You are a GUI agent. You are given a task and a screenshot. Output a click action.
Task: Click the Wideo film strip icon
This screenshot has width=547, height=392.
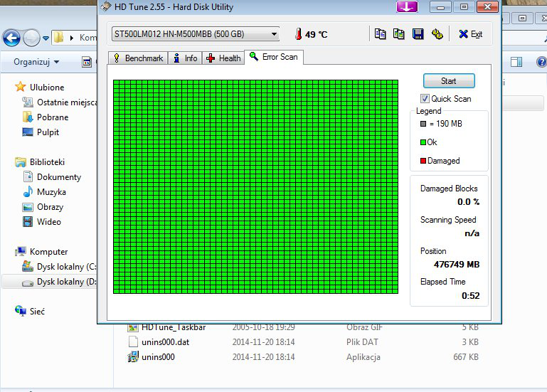[x=28, y=221]
